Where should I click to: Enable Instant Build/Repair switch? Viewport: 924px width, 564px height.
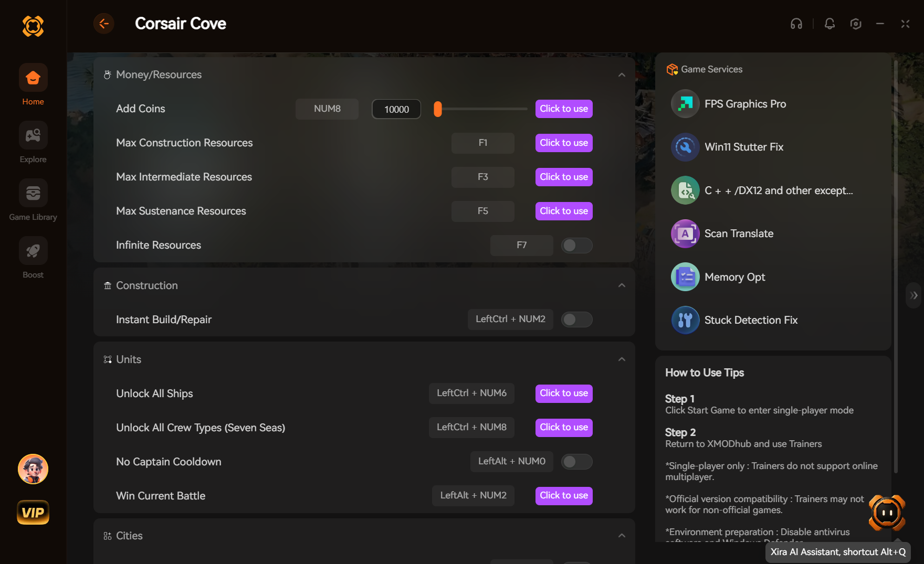pos(576,319)
